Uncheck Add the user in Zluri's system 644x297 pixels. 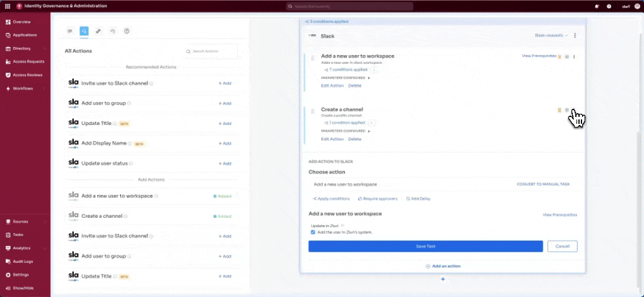click(313, 232)
